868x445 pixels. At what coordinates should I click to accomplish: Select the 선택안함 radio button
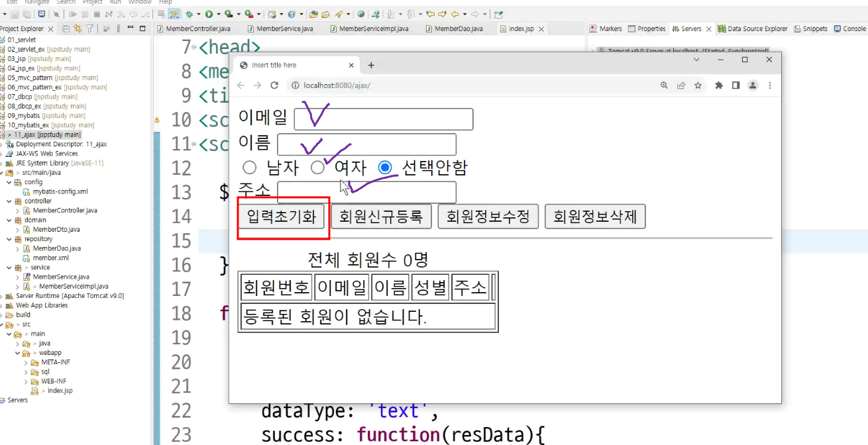coord(385,168)
